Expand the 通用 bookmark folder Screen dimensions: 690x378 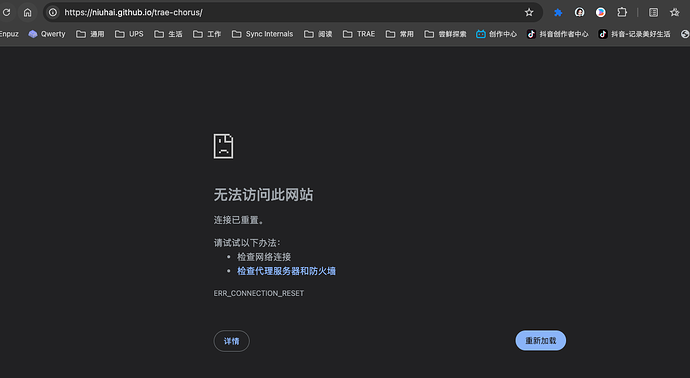pyautogui.click(x=90, y=34)
